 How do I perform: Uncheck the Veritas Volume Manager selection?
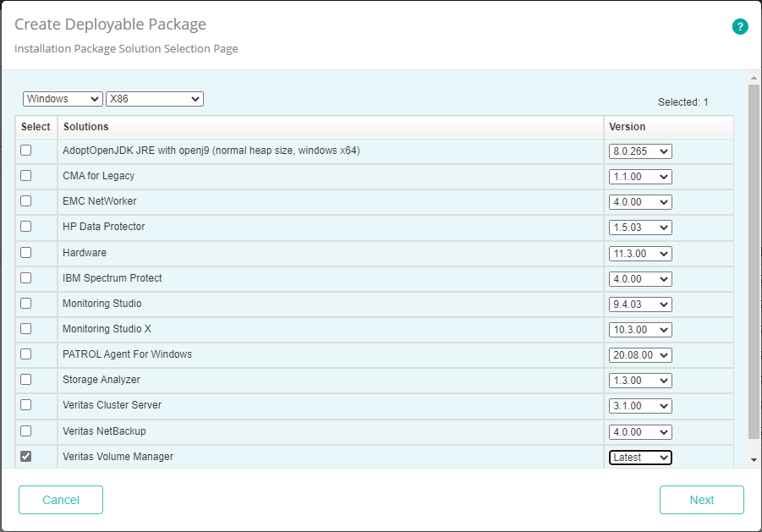[x=25, y=457]
